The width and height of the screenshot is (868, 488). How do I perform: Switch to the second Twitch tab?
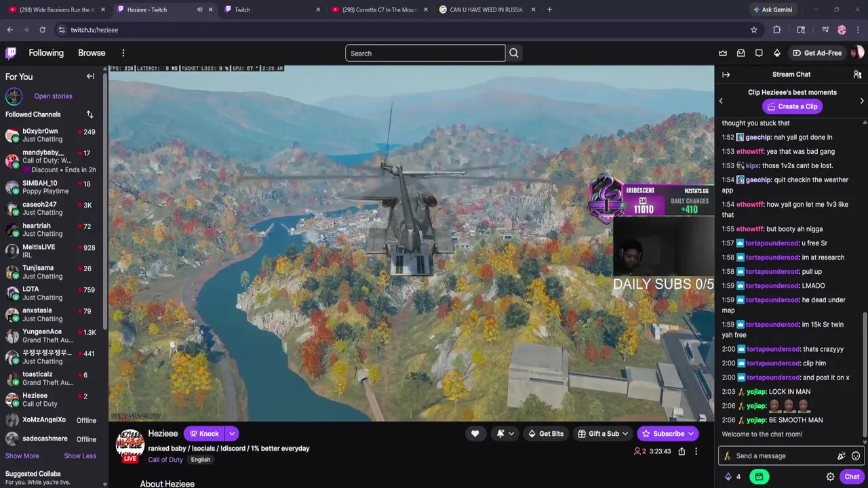pos(271,9)
